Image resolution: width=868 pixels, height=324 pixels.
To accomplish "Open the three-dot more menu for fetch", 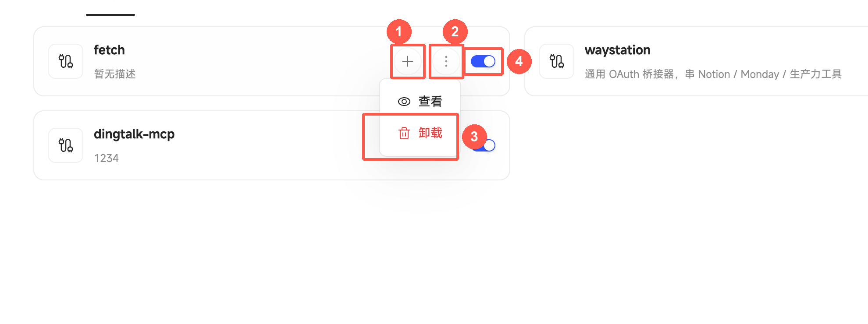I will (446, 61).
